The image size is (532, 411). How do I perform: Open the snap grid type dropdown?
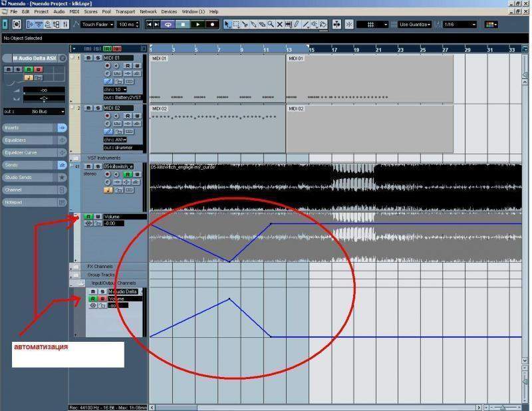(372, 25)
